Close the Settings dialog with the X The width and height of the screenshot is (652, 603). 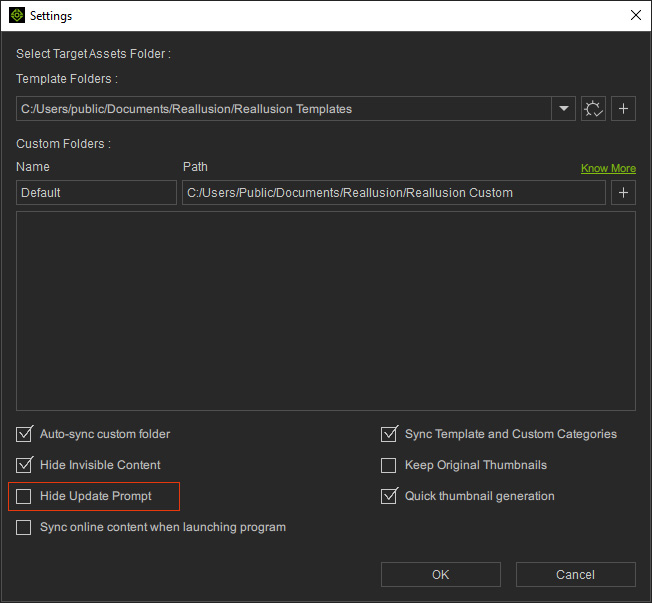635,16
